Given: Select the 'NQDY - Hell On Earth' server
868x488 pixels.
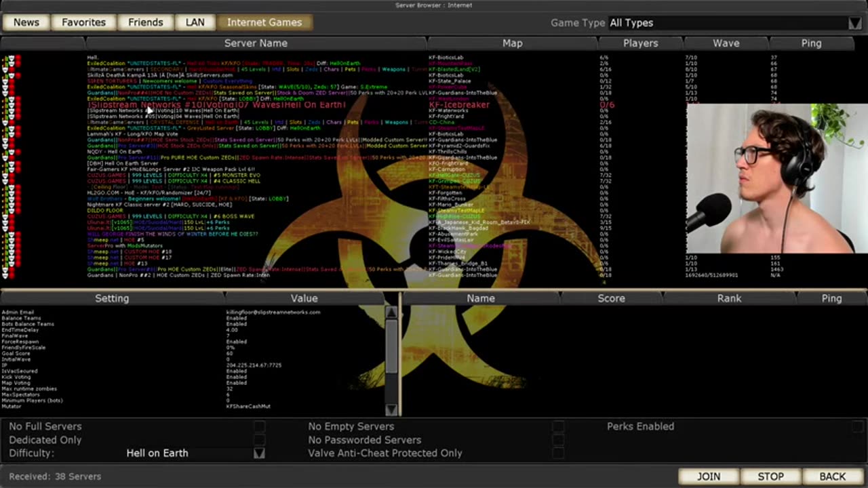Looking at the screenshot, I should [114, 152].
